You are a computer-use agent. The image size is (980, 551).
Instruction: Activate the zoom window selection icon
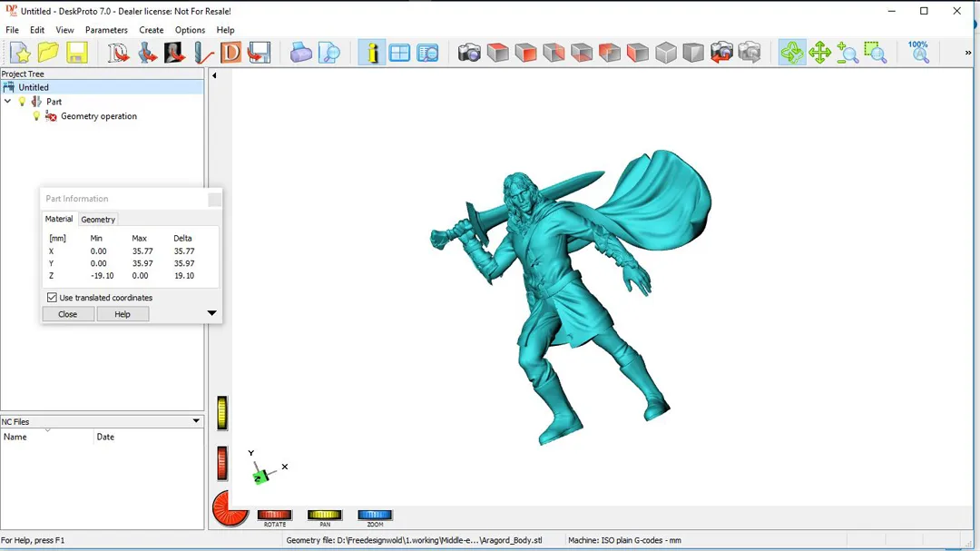[876, 53]
